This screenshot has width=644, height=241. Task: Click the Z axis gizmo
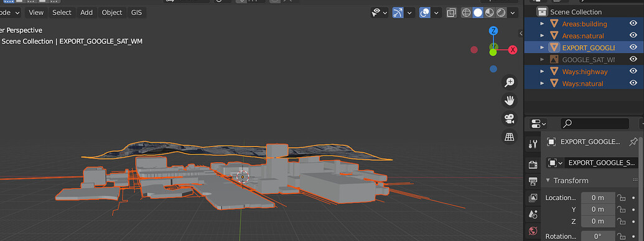click(493, 30)
